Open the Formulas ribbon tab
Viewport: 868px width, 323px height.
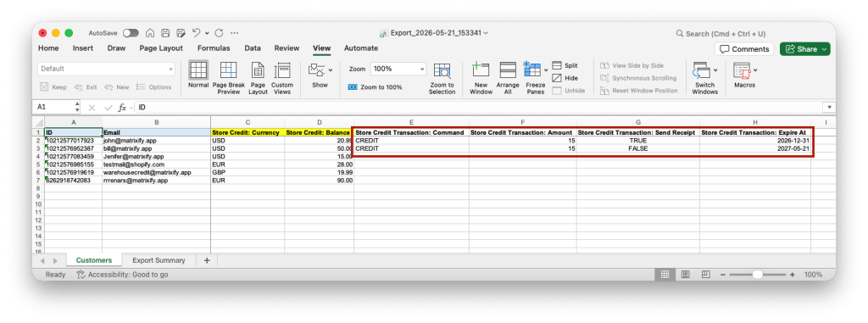(x=214, y=48)
